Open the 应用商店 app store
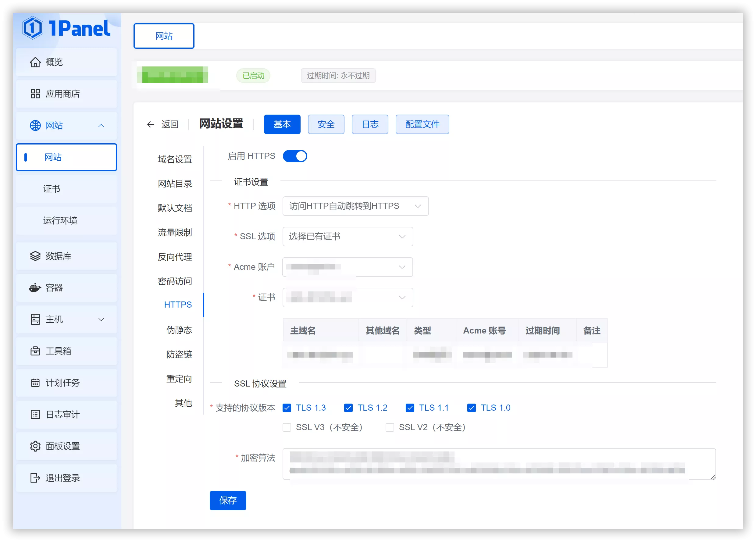Image resolution: width=756 pixels, height=542 pixels. coord(63,94)
